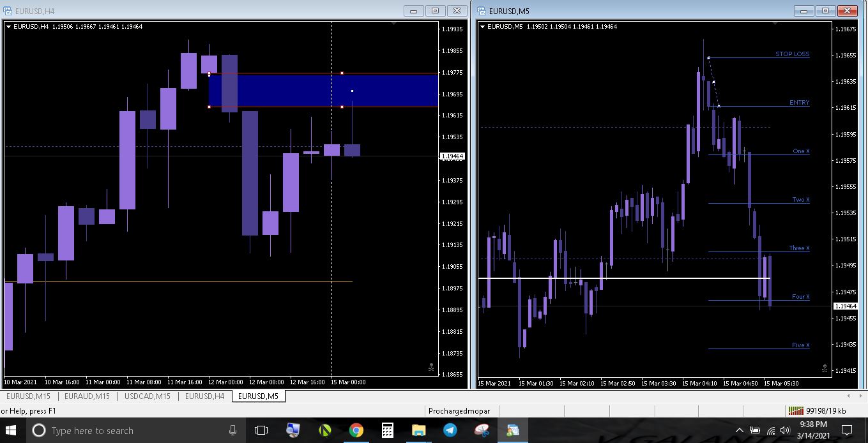Click the connection status bars icon
Viewport: 868px width, 443px height.
pos(796,411)
